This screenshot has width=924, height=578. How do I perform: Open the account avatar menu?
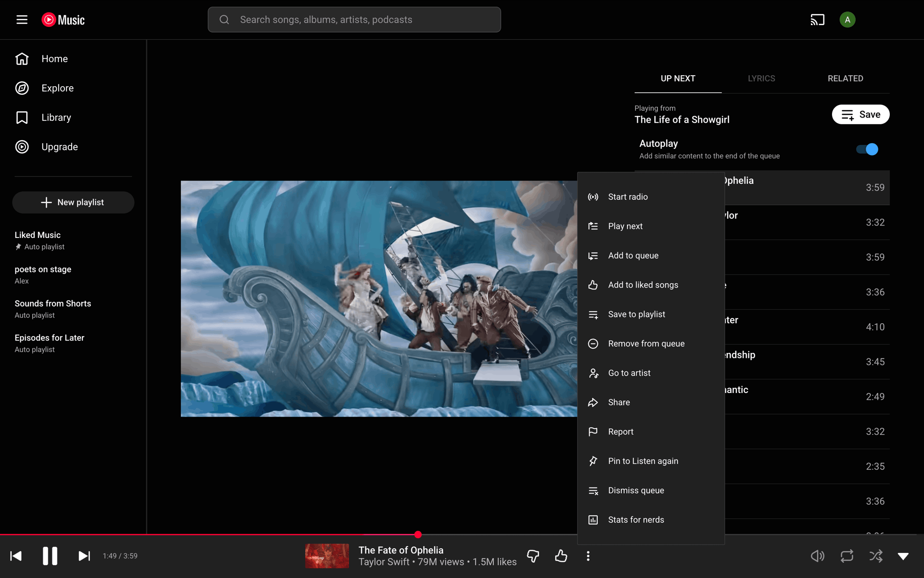click(x=847, y=20)
